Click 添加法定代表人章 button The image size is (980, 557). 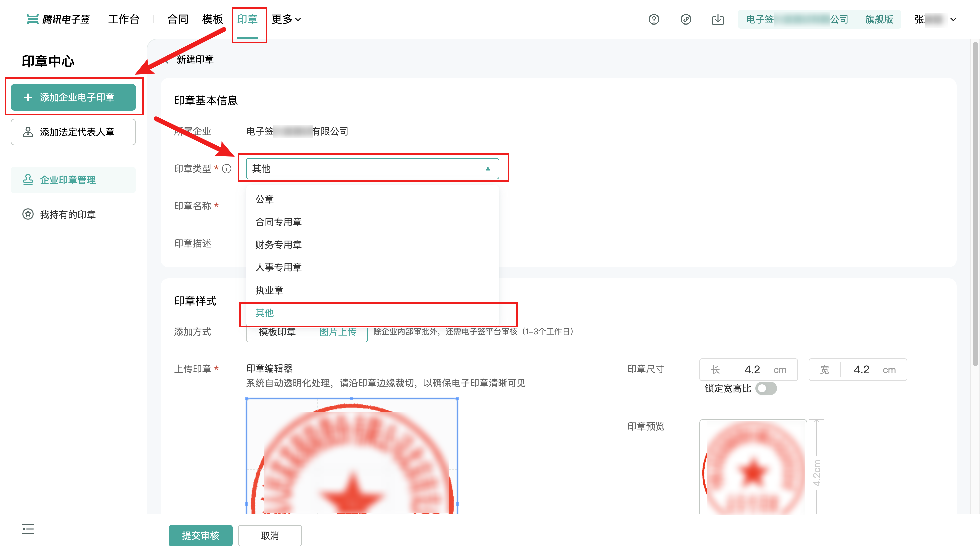pos(73,132)
